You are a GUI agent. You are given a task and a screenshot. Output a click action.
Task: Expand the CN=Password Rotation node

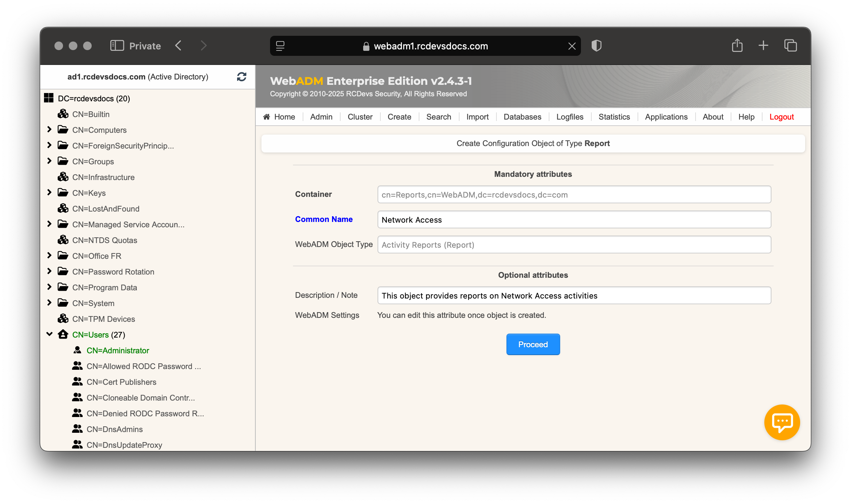pyautogui.click(x=49, y=271)
